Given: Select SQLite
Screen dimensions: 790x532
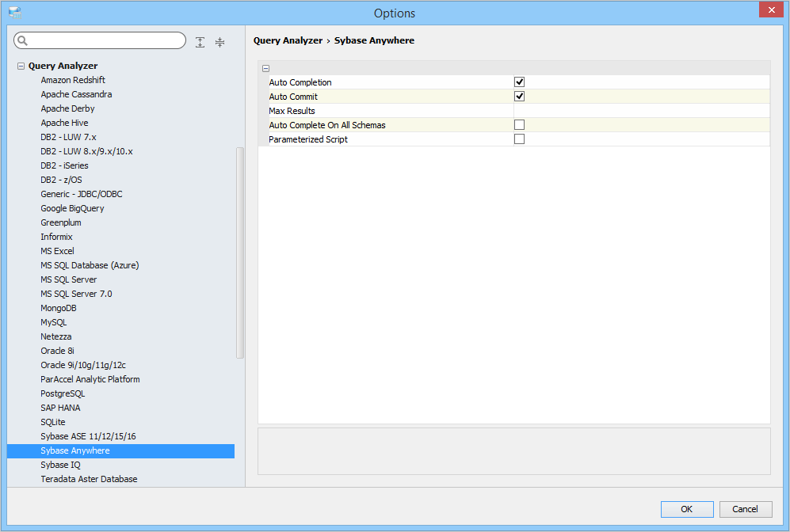Looking at the screenshot, I should [53, 422].
